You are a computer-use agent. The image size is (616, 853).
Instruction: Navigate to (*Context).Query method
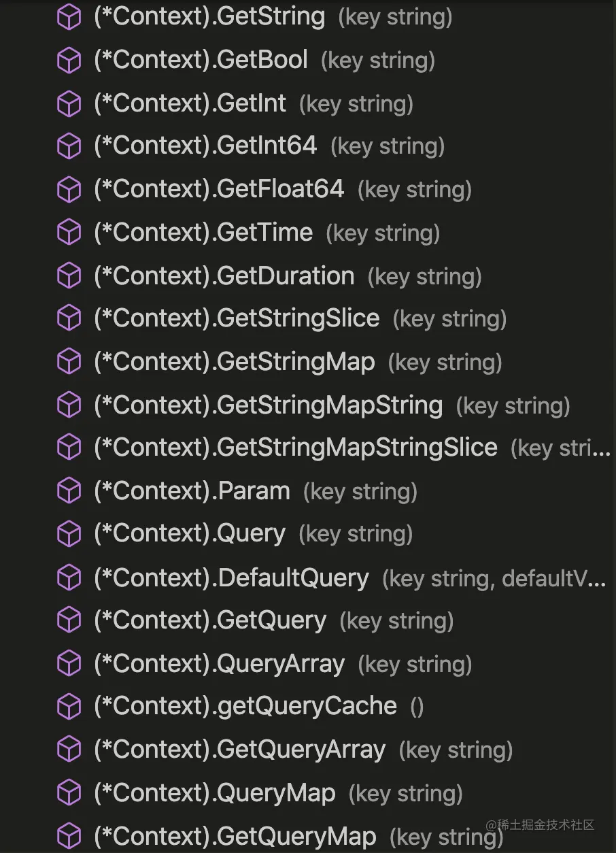point(190,534)
